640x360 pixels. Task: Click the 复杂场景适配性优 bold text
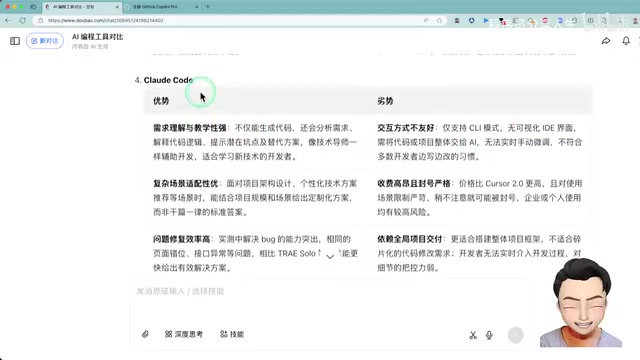click(185, 184)
